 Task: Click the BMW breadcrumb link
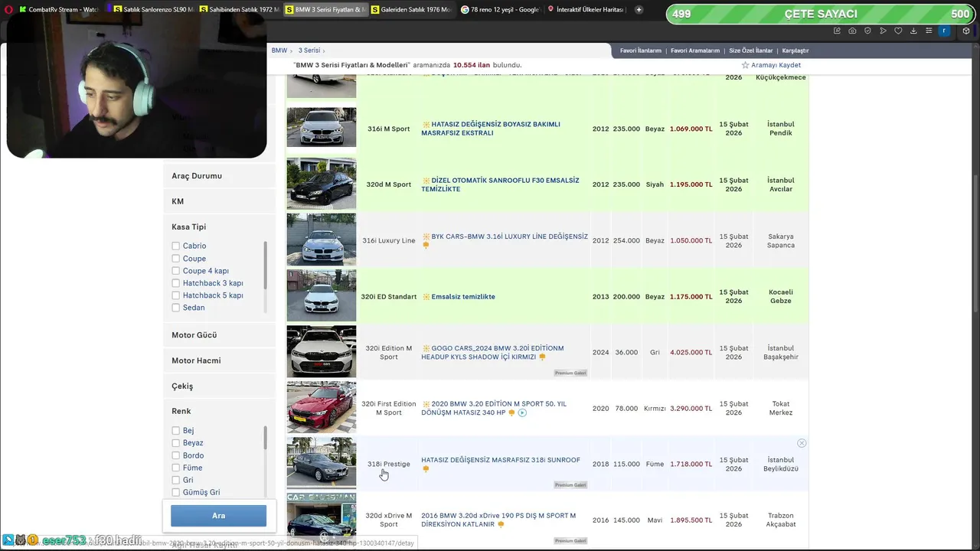tap(279, 51)
